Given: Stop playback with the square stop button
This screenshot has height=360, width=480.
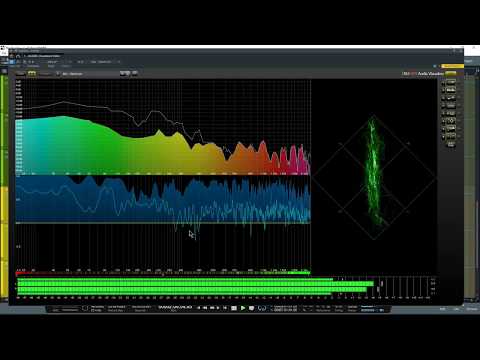Looking at the screenshot, I should tap(234, 308).
